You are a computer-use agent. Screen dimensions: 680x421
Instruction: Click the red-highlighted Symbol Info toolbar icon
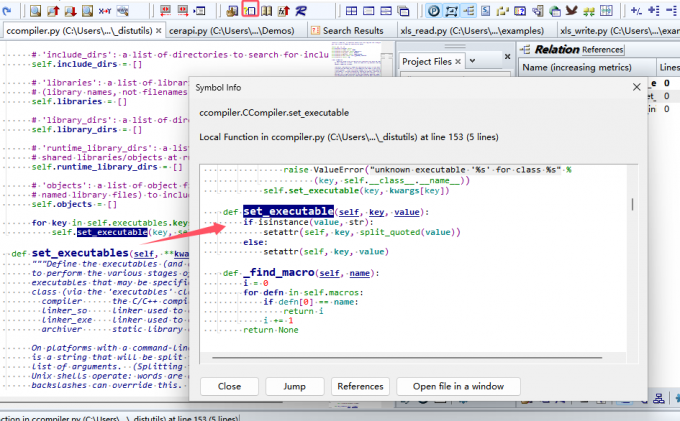tap(250, 10)
